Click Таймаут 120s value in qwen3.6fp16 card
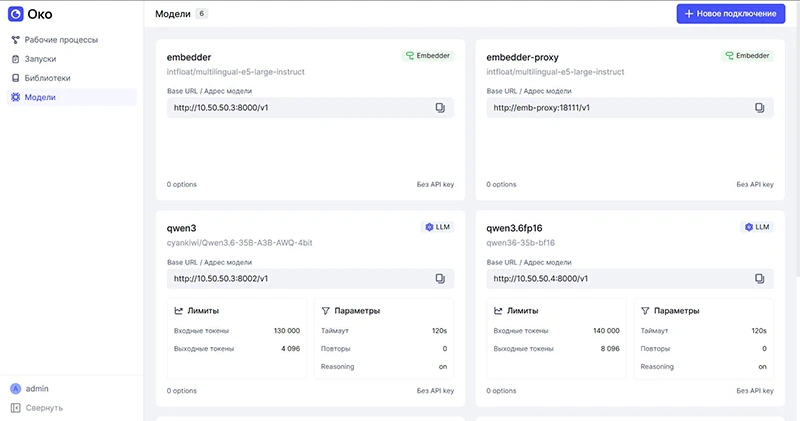The image size is (800, 421). tap(759, 331)
